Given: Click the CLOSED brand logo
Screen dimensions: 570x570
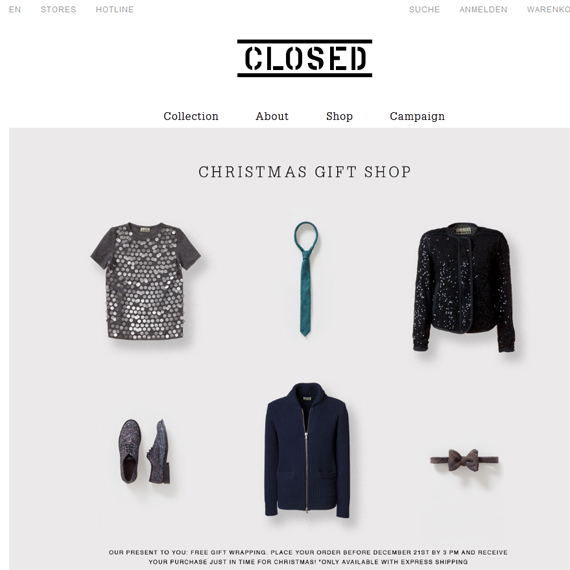Looking at the screenshot, I should tap(305, 58).
